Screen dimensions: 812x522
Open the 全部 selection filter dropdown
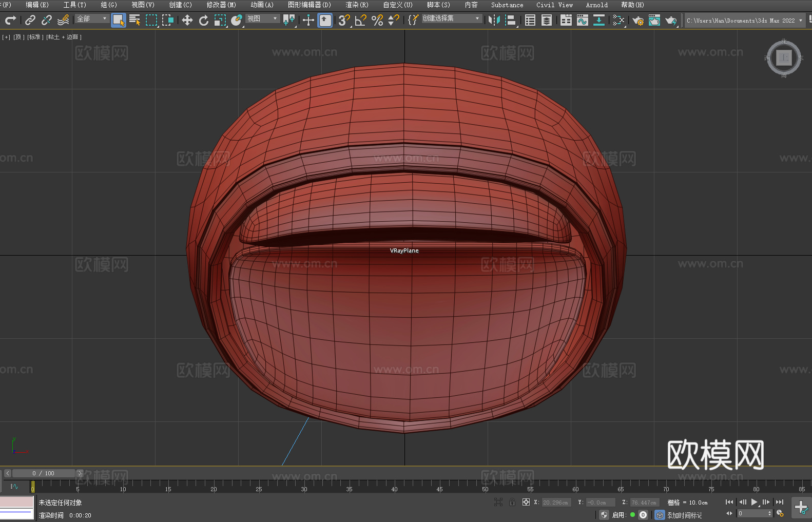[92, 18]
